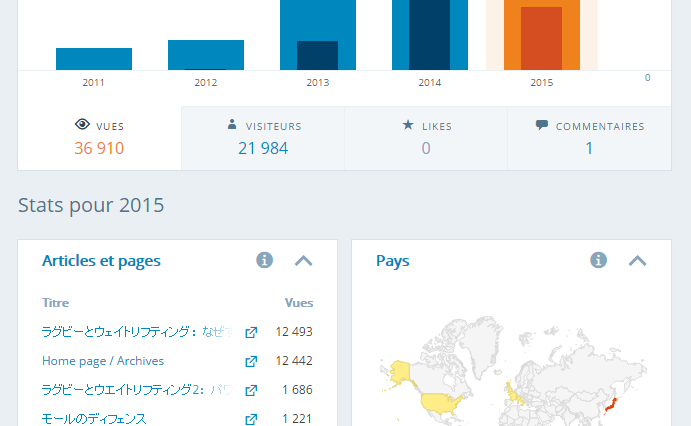Switch to the Vues stats tab

(100, 138)
